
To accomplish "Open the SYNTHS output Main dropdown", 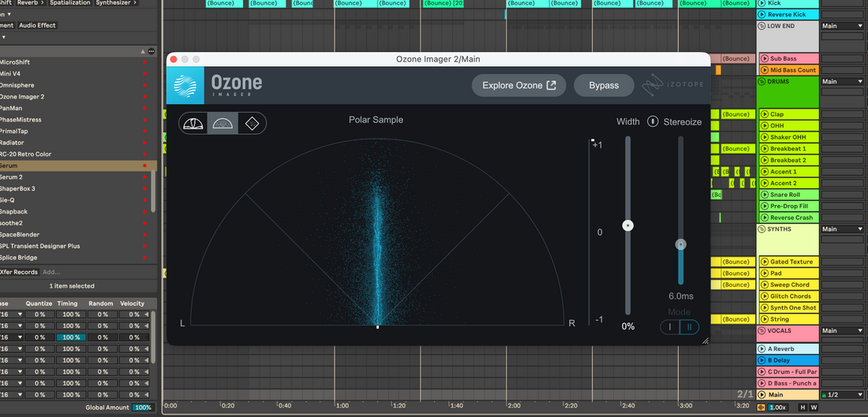I will point(843,229).
